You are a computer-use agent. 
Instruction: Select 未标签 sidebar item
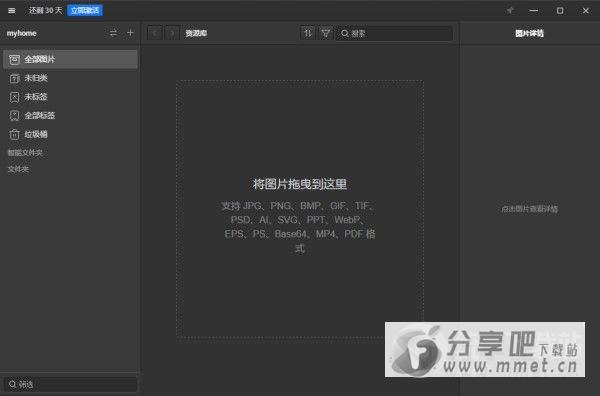click(70, 97)
